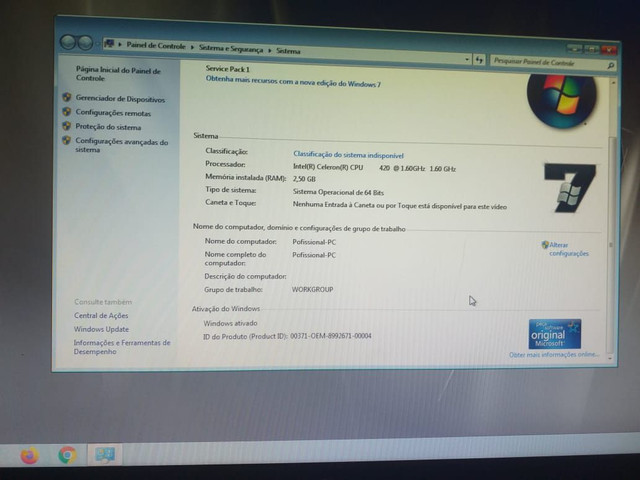Image resolution: width=640 pixels, height=480 pixels.
Task: Go forward with the right navigation arrow
Action: tap(85, 42)
